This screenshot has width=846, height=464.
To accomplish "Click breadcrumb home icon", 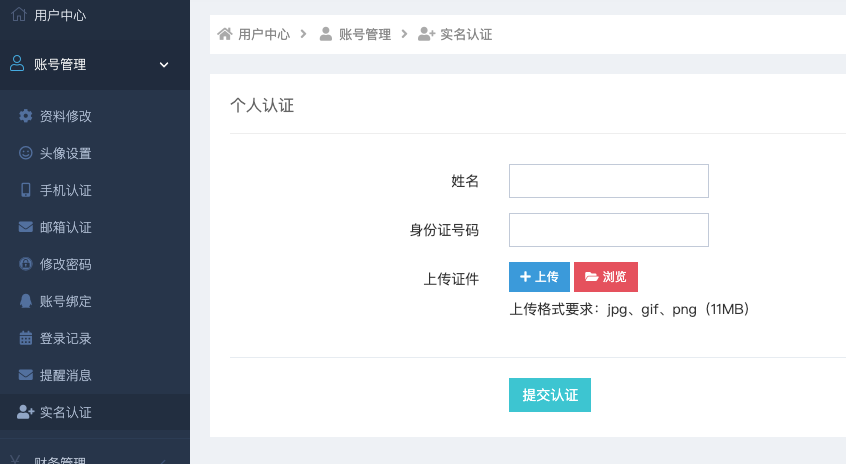I will [225, 34].
